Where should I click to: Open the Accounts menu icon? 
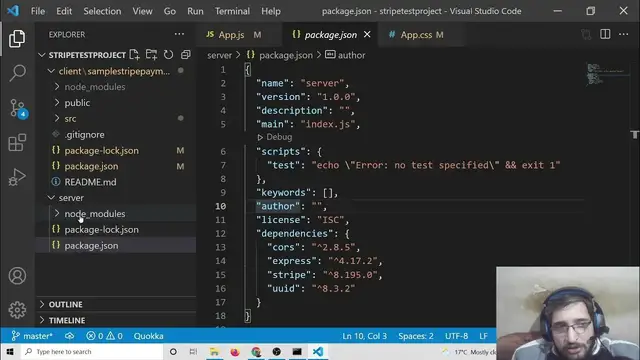17,276
